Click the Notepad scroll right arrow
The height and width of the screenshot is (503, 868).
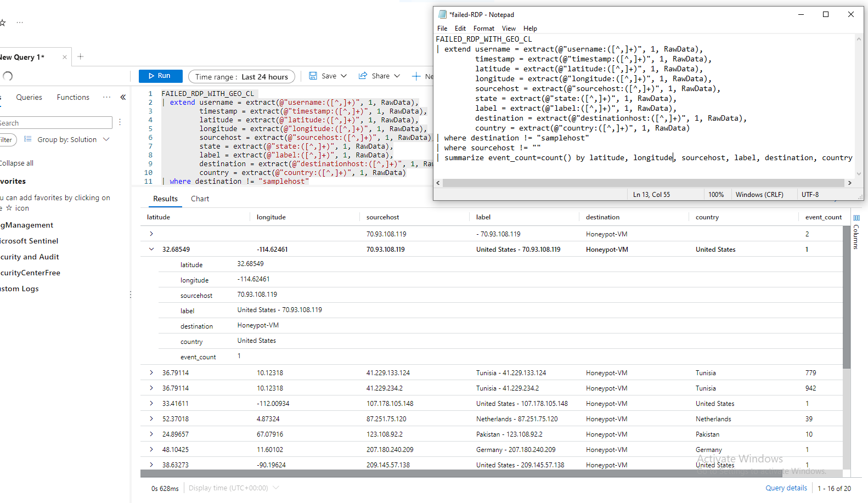point(850,183)
